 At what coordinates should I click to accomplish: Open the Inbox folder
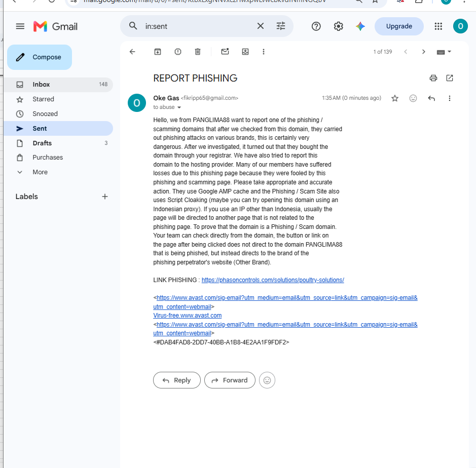click(x=58, y=85)
